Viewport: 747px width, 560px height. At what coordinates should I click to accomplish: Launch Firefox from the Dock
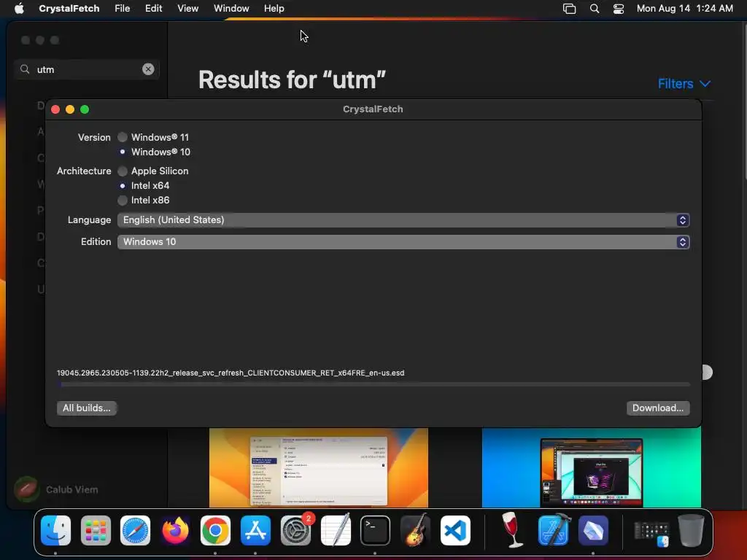pos(175,530)
